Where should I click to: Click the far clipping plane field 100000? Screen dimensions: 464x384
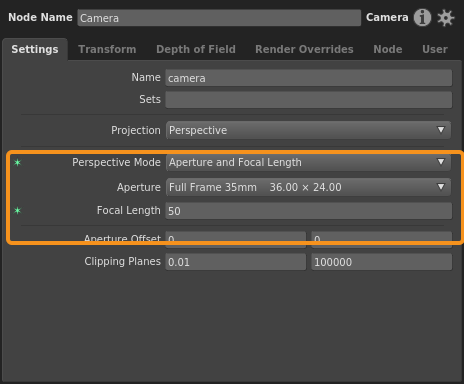[x=382, y=262]
